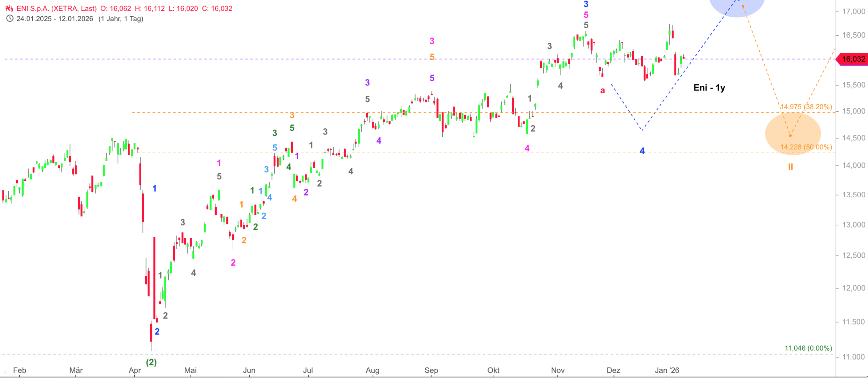Click the clock icon beside date range
The height and width of the screenshot is (378, 868).
point(10,19)
